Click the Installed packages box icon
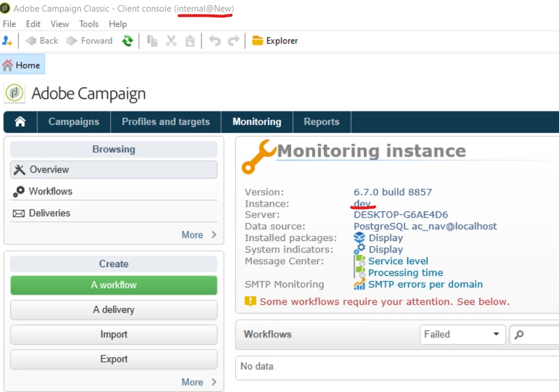 click(359, 238)
